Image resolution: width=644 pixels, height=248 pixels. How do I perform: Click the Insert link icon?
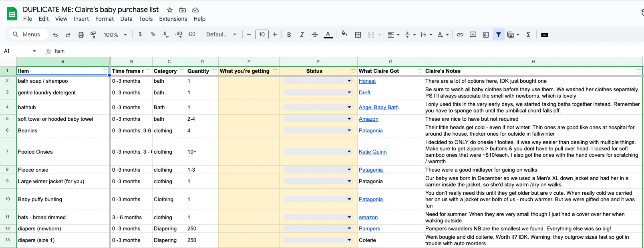460,35
